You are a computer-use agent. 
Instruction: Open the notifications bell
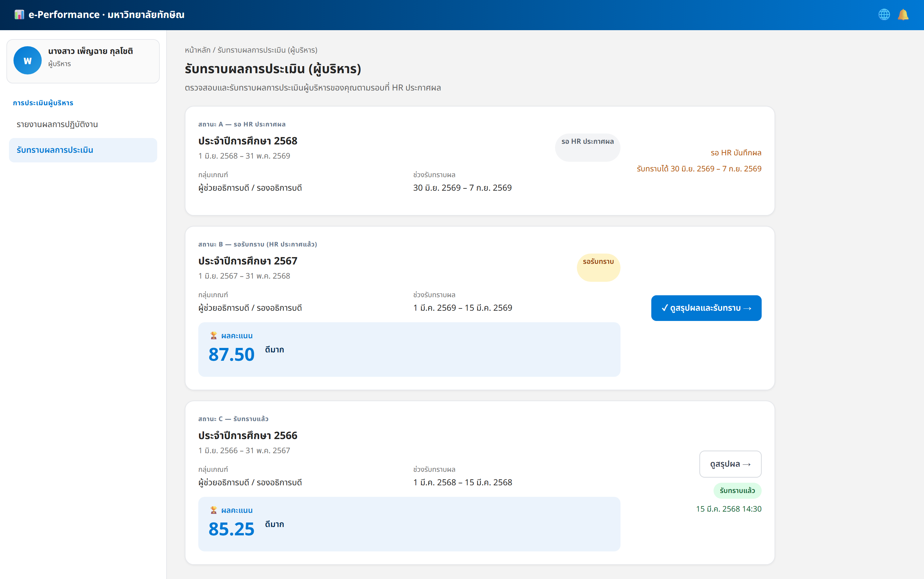click(x=903, y=14)
